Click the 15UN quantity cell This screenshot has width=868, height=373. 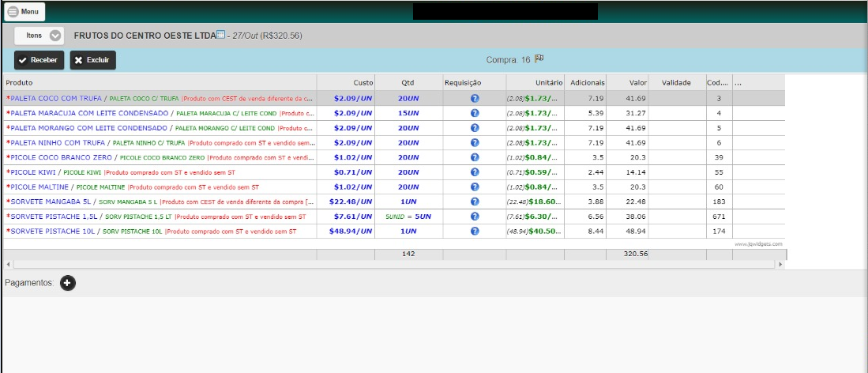pos(408,113)
